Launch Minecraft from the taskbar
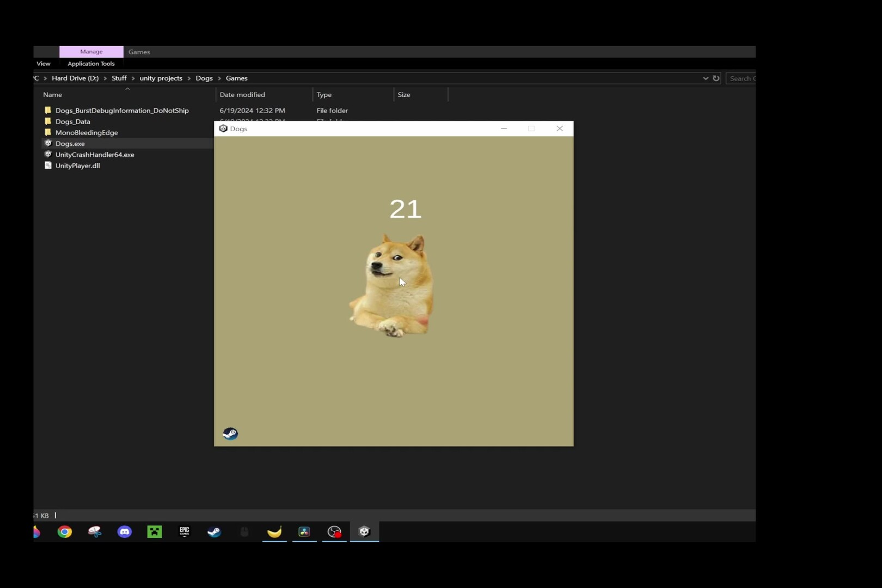This screenshot has height=588, width=882. [x=155, y=532]
